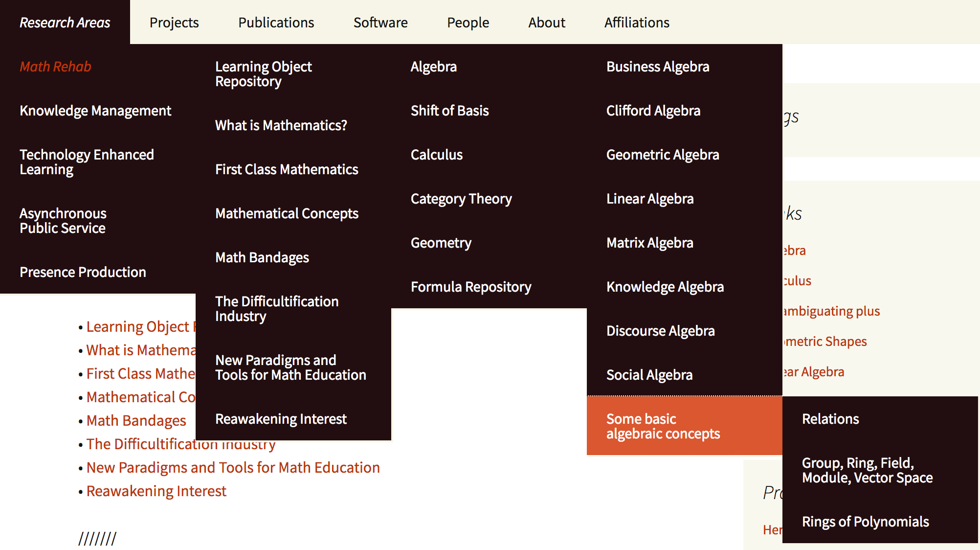Select Clifford Algebra in the Algebra submenu
Screen dimensions: 980x550
[653, 111]
